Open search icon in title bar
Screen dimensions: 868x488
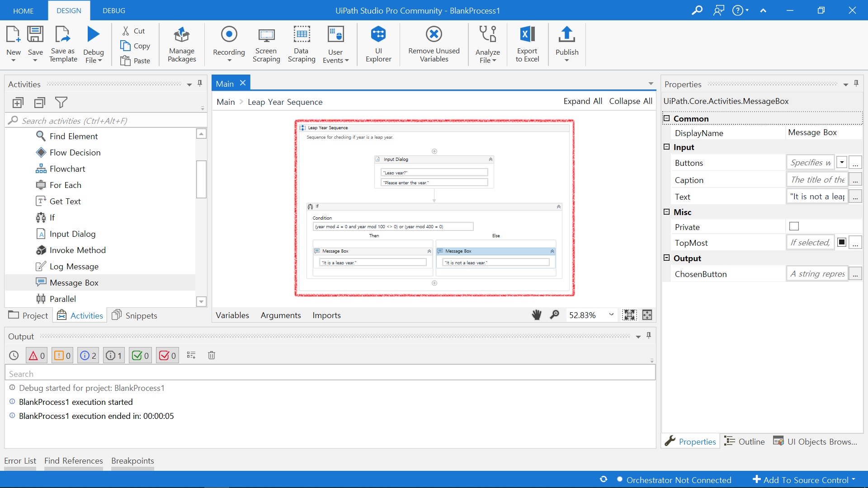pos(697,10)
